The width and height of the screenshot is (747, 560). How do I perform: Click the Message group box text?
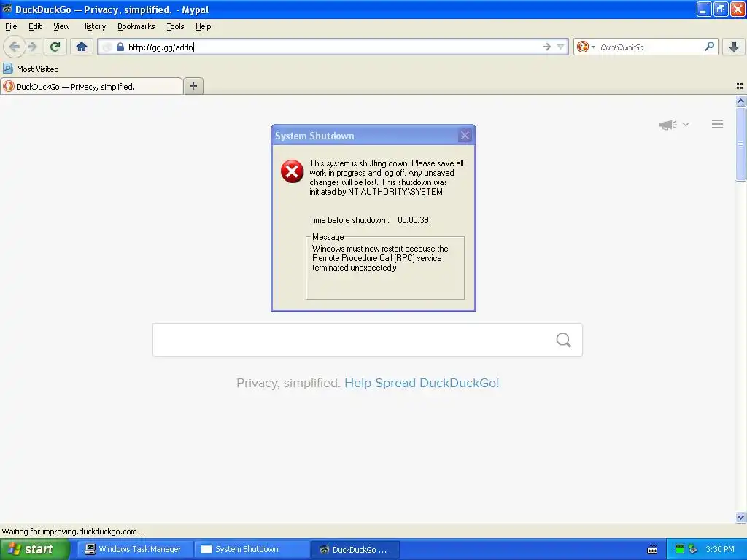point(380,258)
